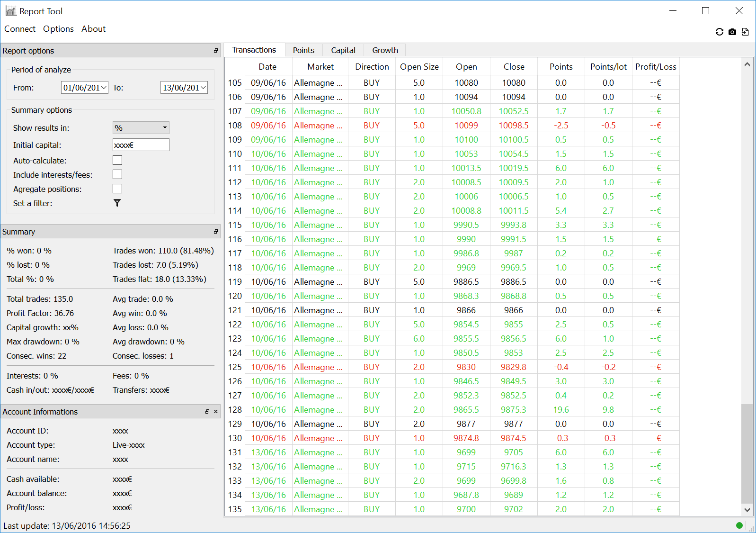Switch to the Growth tab

coord(385,50)
